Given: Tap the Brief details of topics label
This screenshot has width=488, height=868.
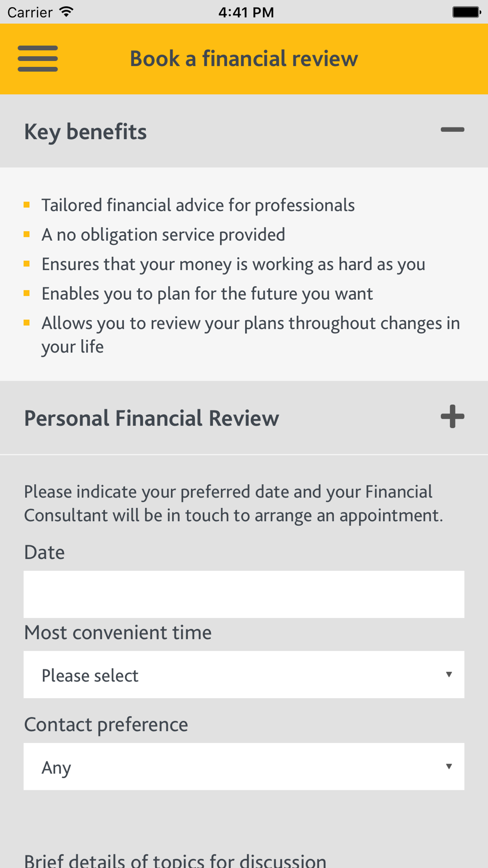Looking at the screenshot, I should [175, 860].
